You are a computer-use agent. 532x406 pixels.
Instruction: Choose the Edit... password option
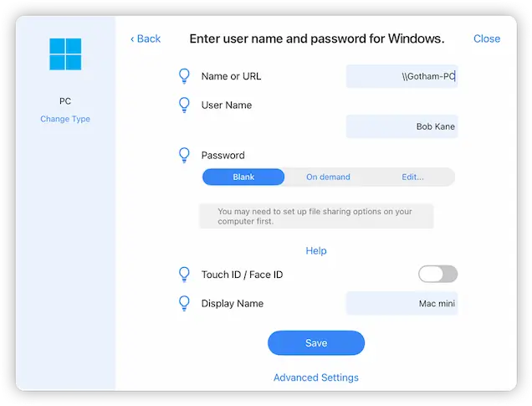(412, 177)
